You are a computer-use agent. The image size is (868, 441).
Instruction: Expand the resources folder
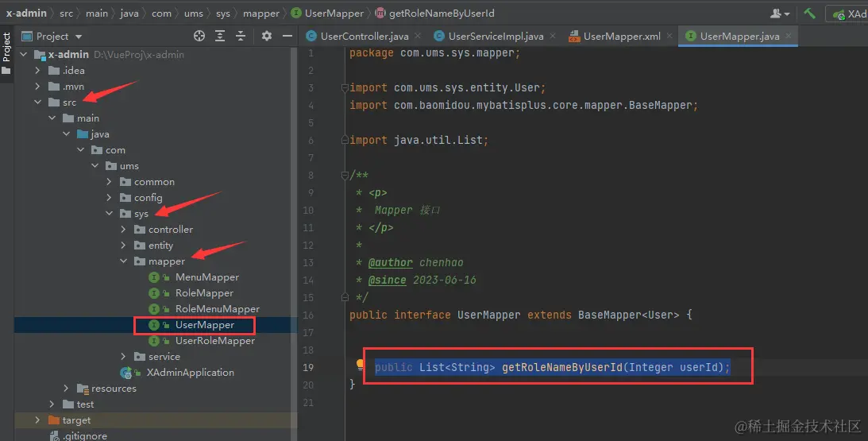click(x=67, y=389)
